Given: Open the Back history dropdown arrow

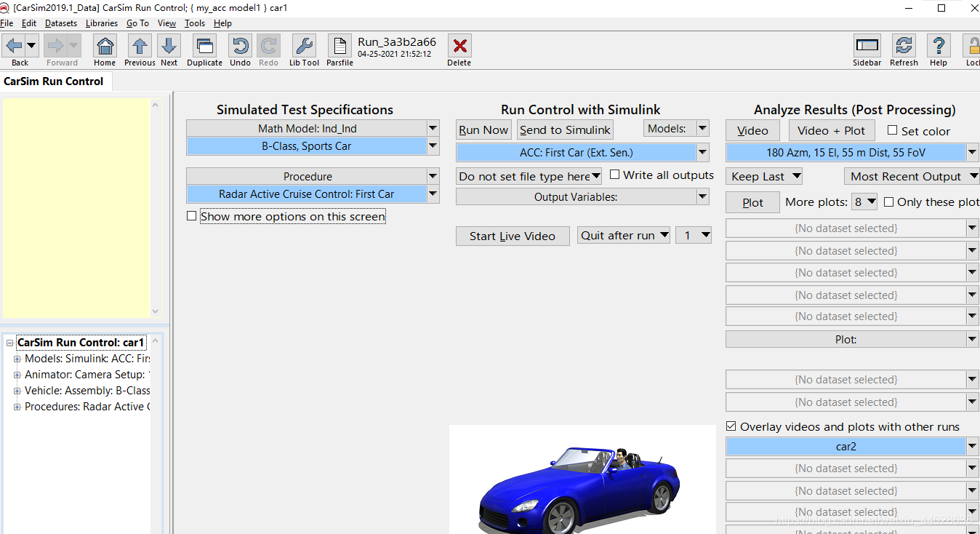Looking at the screenshot, I should coord(31,46).
